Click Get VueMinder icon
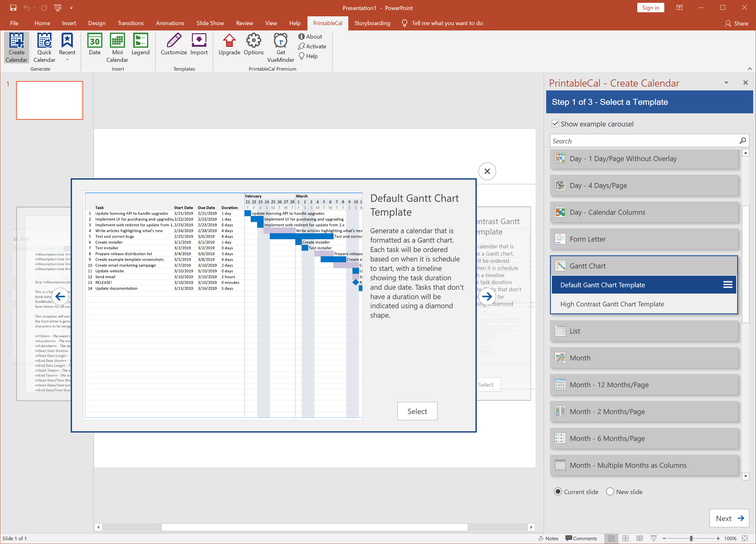The image size is (756, 544). tap(281, 47)
